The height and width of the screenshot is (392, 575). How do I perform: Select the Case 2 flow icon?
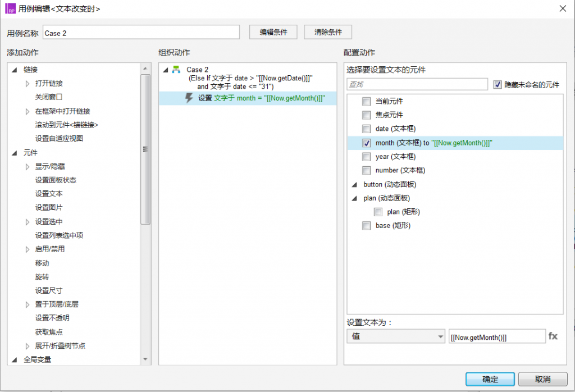(176, 69)
